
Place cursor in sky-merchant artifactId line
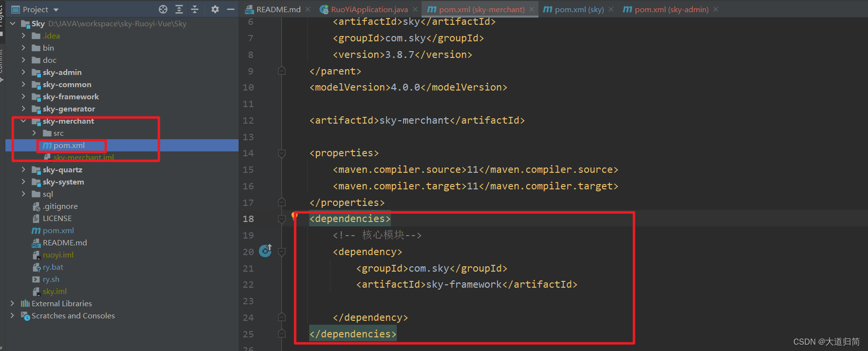[x=417, y=120]
